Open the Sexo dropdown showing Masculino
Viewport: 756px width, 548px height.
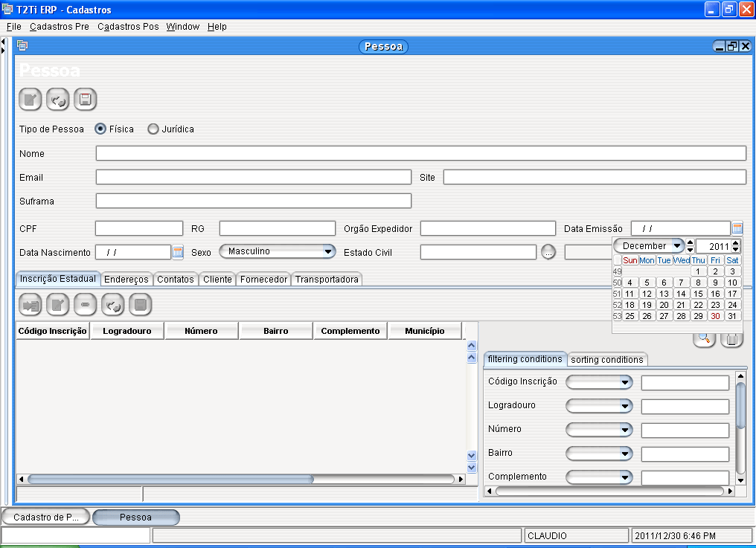click(277, 251)
